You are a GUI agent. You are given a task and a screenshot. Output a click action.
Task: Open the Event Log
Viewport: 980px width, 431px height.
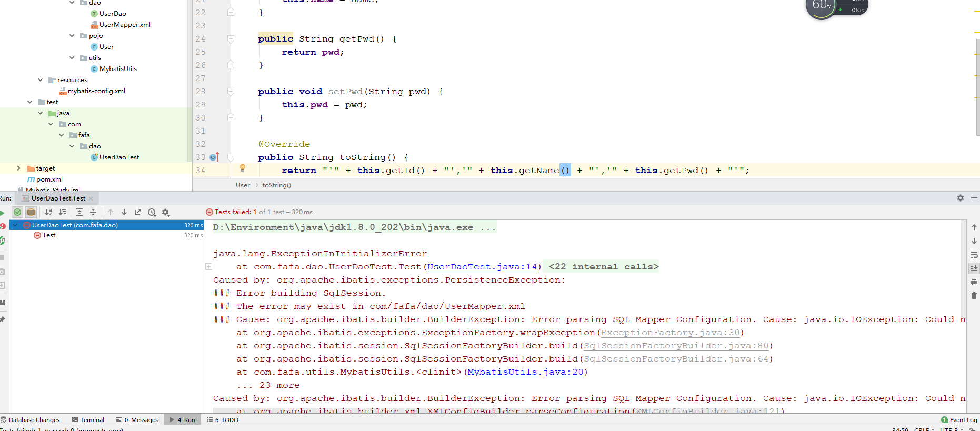(x=959, y=420)
